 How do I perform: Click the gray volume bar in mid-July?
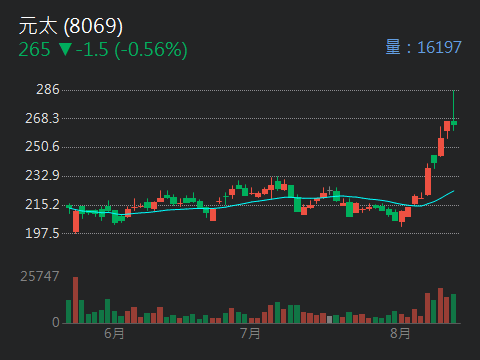(330, 320)
